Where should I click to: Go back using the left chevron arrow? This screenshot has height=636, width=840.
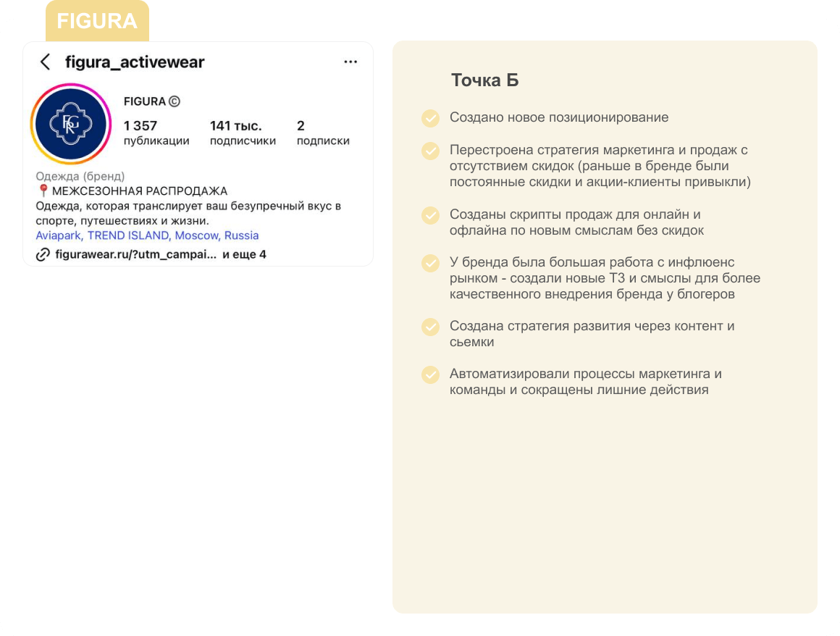coord(46,62)
